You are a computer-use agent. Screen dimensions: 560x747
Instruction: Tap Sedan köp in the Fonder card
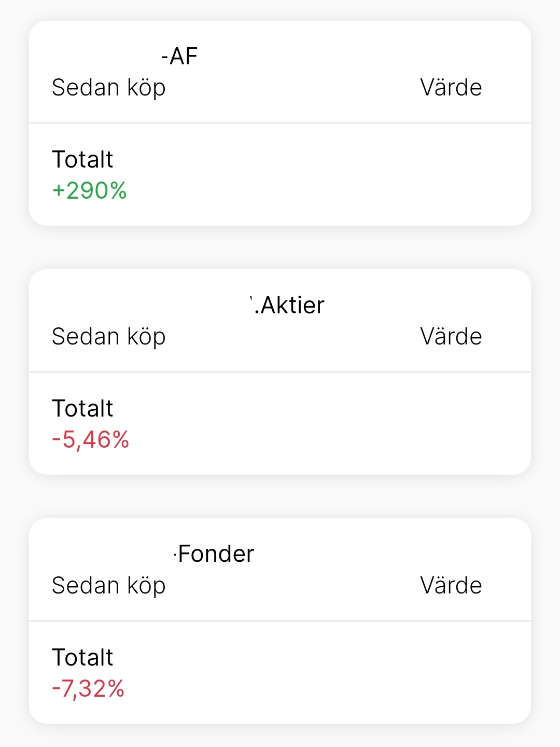tap(108, 586)
